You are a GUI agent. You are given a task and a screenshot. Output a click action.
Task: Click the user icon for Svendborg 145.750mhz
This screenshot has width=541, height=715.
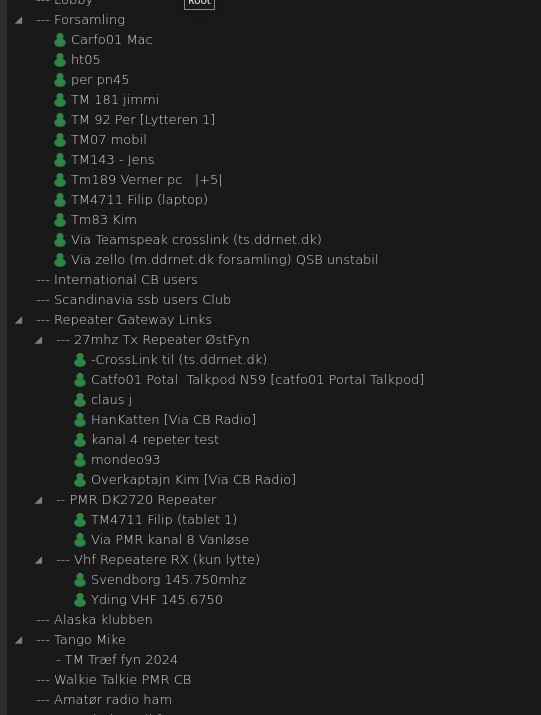coord(80,580)
